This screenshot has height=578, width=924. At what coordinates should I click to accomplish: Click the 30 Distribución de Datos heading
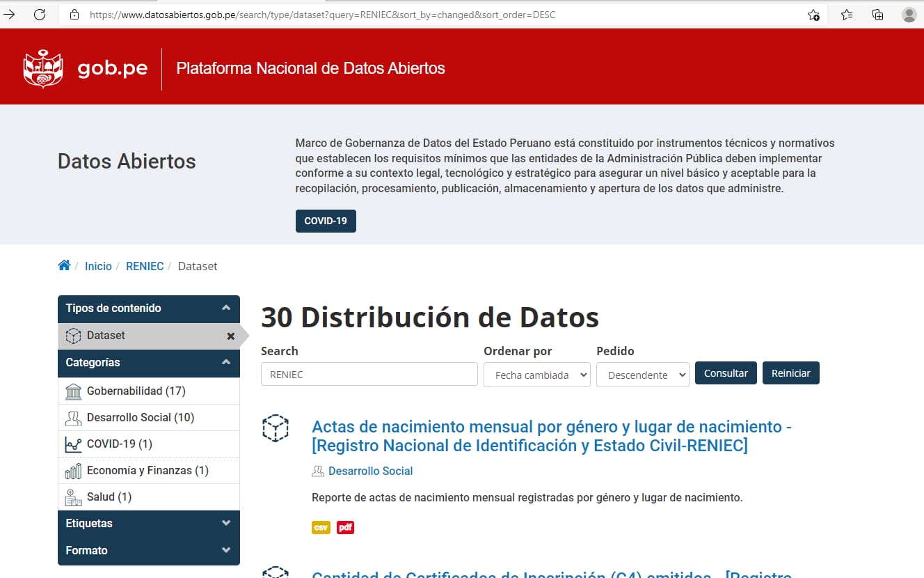[x=430, y=318]
